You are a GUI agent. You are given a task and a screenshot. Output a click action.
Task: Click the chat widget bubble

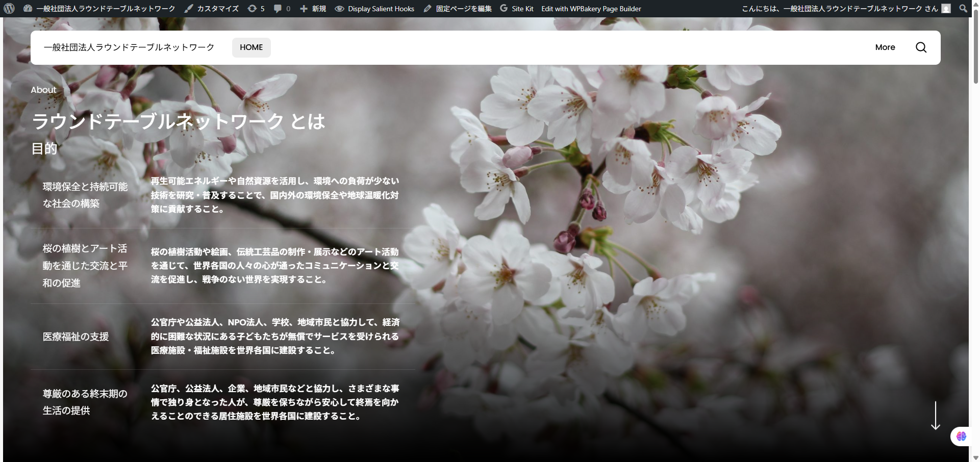961,437
